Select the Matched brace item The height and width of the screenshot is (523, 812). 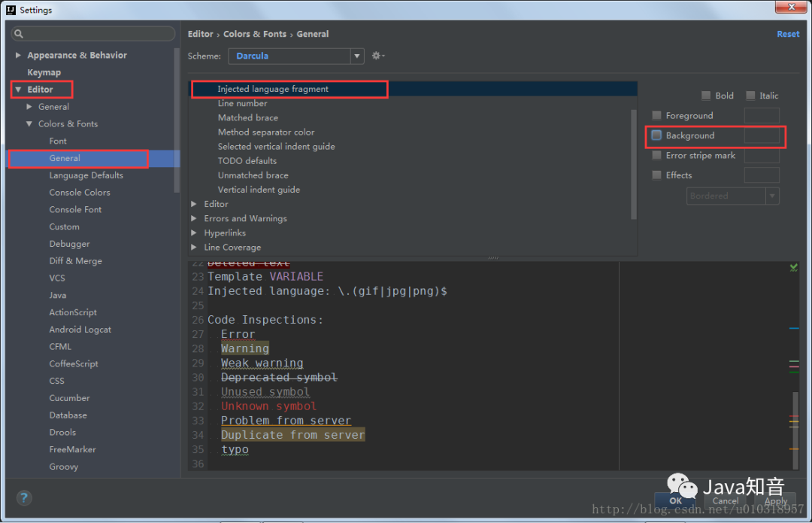[247, 118]
